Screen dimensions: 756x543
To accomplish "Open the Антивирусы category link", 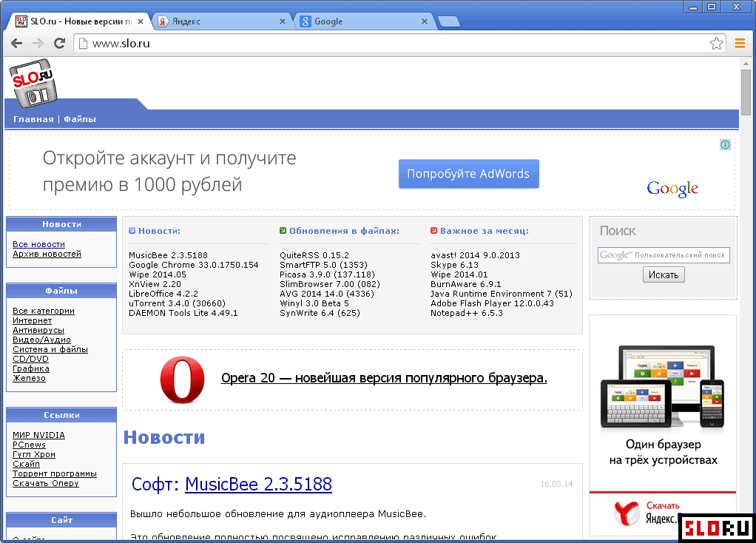I will [x=38, y=331].
